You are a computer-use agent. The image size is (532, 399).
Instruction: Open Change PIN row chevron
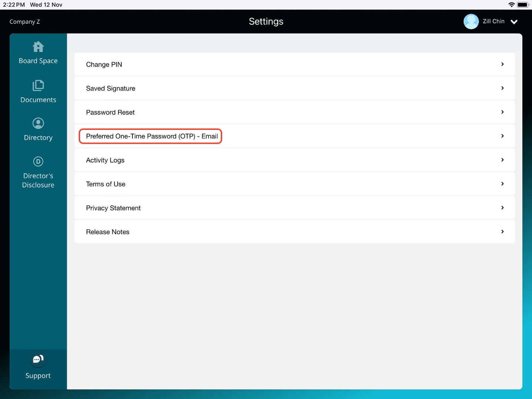tap(502, 64)
